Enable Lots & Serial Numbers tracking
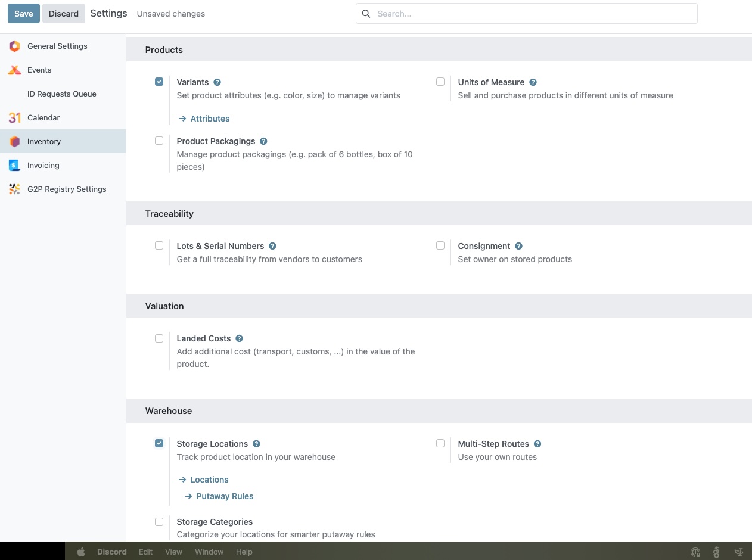 pos(159,245)
